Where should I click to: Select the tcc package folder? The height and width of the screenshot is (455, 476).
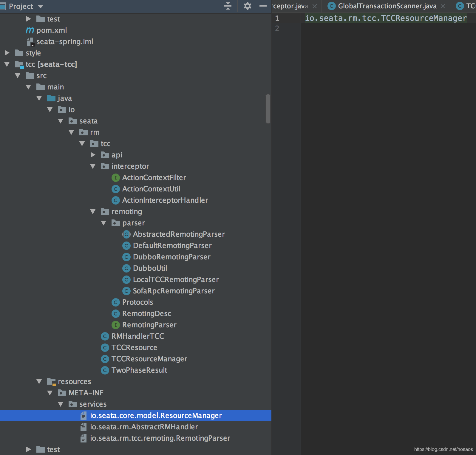[x=106, y=143]
